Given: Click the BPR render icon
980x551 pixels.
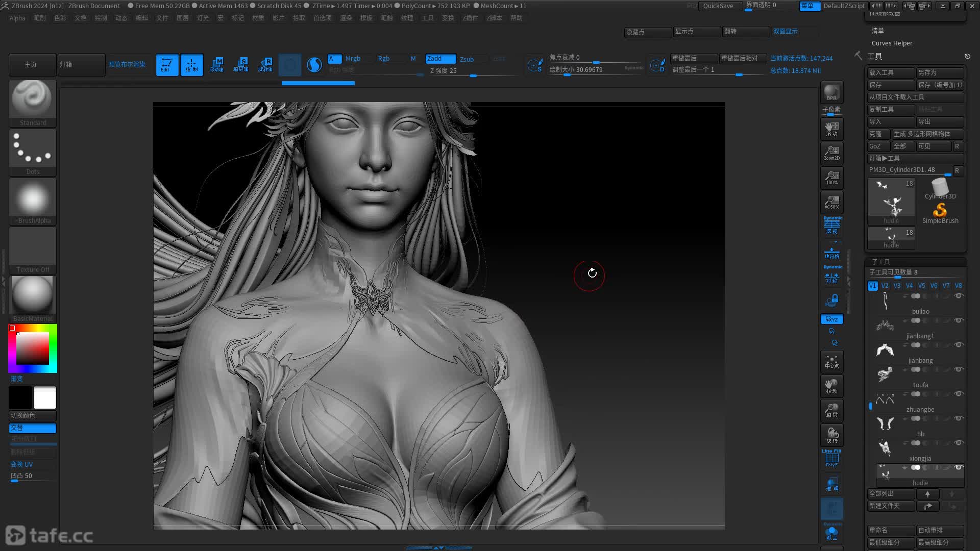Looking at the screenshot, I should [x=831, y=92].
